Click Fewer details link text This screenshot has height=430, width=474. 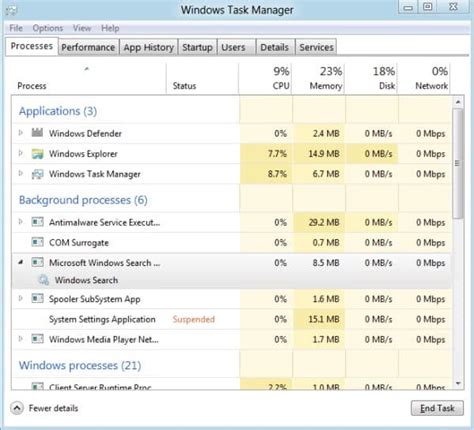point(53,408)
